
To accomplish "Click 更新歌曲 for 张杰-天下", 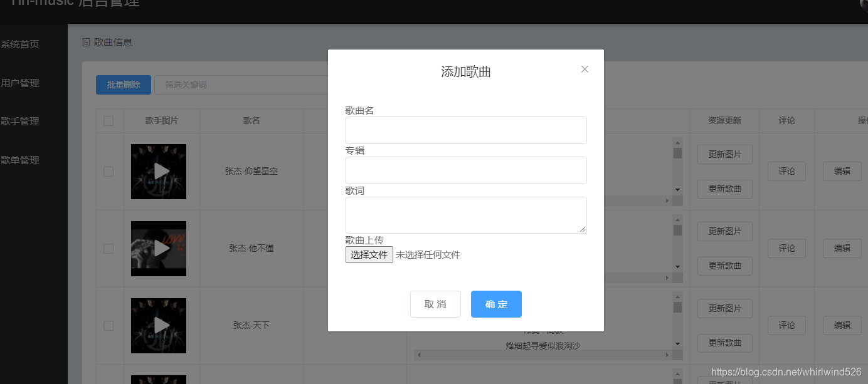I will pyautogui.click(x=725, y=343).
